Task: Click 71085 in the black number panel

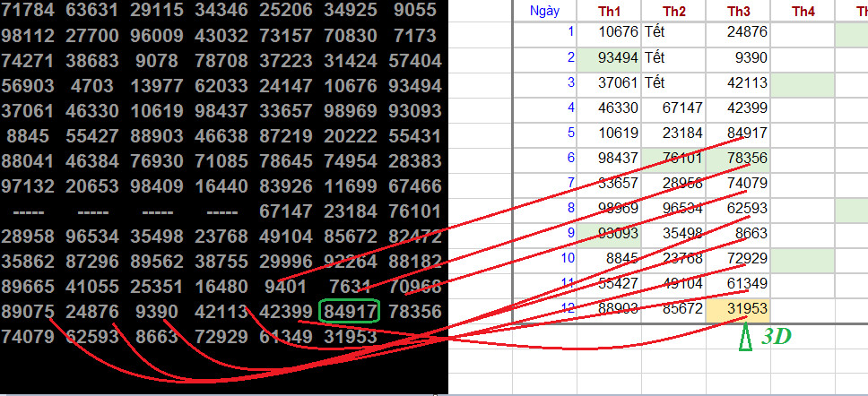Action: [x=221, y=161]
